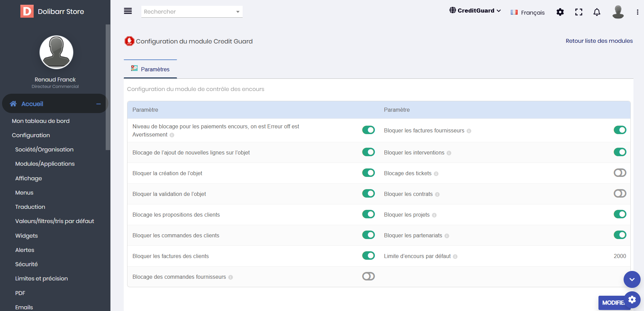Image resolution: width=644 pixels, height=311 pixels.
Task: Click Retour liste des modules link
Action: pos(599,41)
